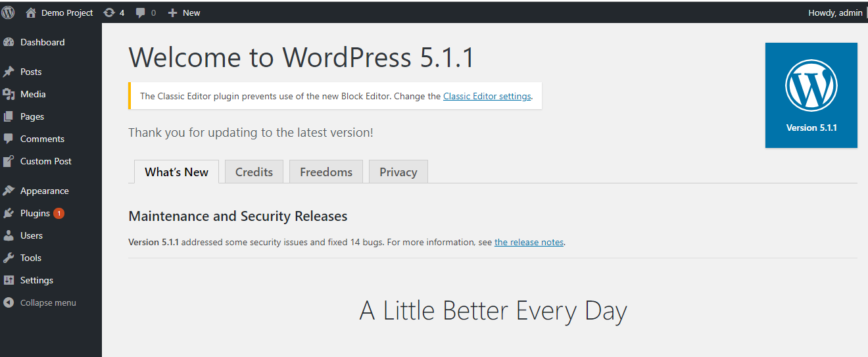Open the release notes link

[529, 242]
